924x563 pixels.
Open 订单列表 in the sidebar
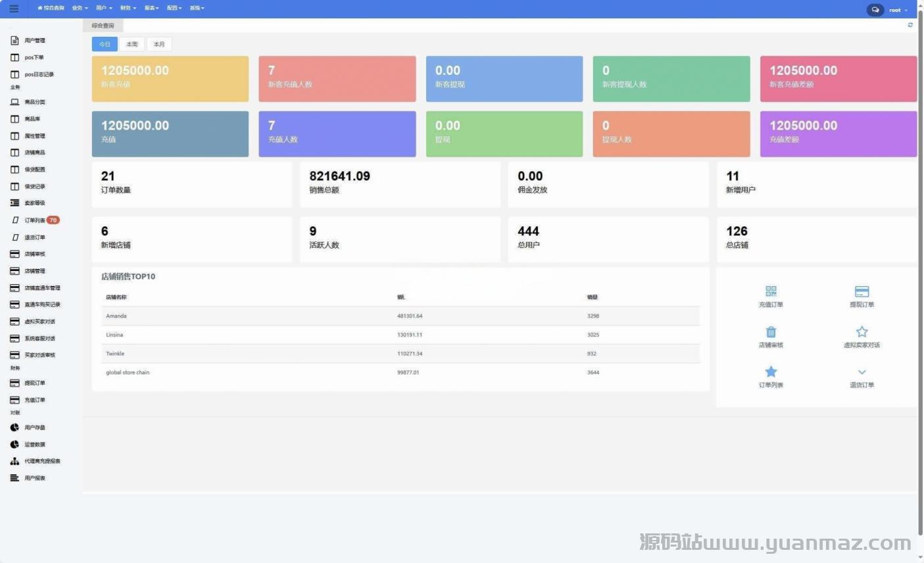pos(35,220)
